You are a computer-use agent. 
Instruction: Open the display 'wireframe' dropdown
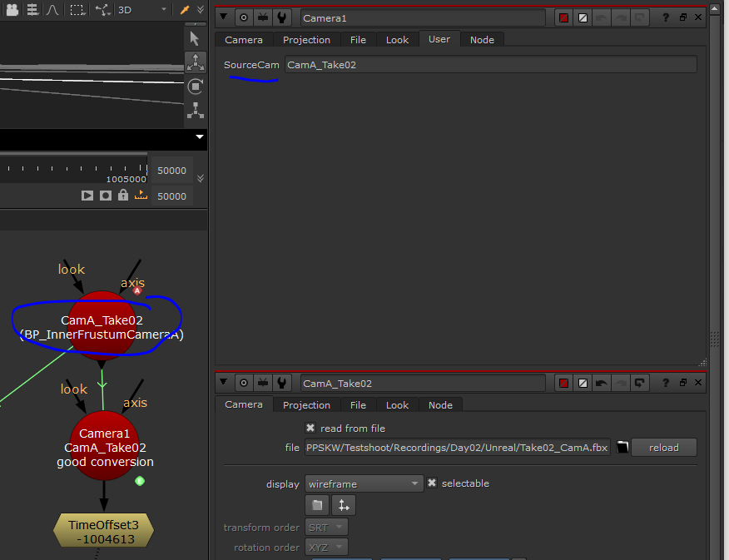click(x=364, y=483)
